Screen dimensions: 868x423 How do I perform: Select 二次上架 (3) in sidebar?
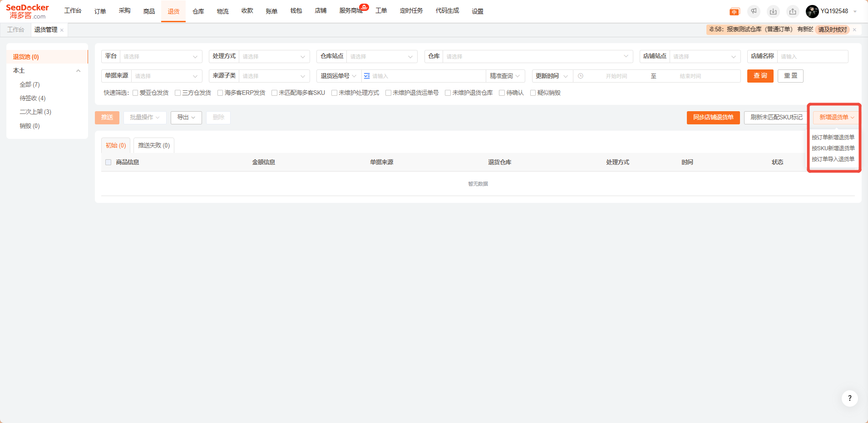coord(35,112)
